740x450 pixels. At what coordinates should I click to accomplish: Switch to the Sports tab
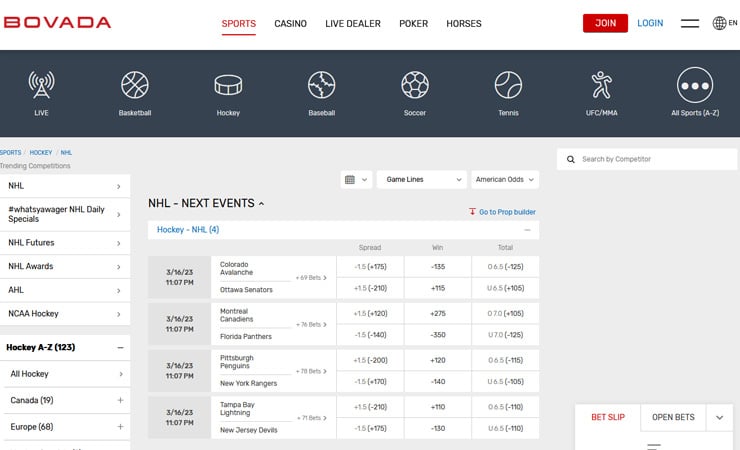pos(239,24)
